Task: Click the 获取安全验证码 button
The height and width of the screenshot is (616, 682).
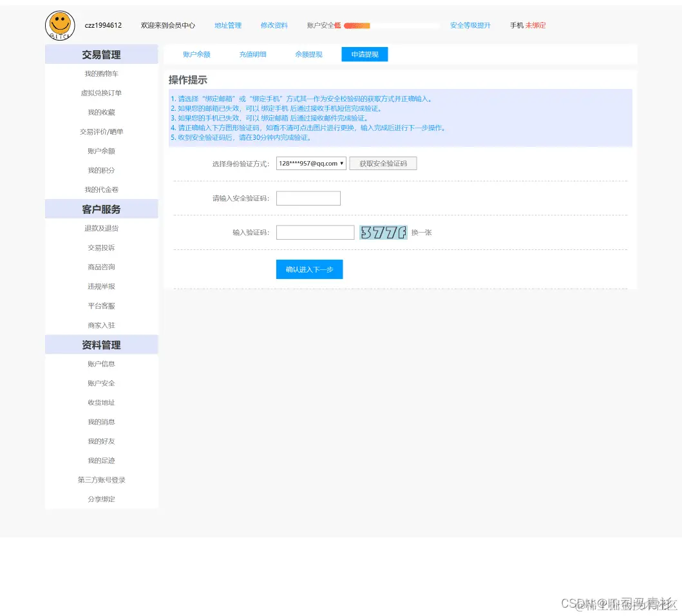Action: click(383, 163)
